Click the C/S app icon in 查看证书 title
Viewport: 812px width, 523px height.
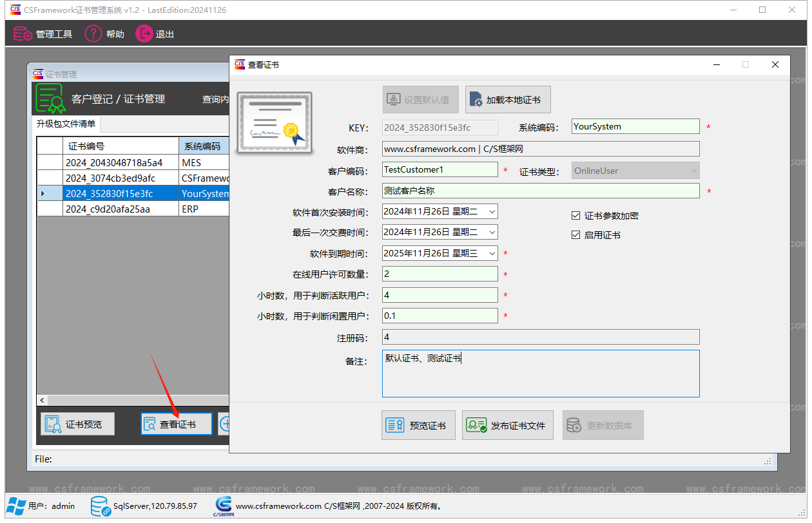(240, 64)
